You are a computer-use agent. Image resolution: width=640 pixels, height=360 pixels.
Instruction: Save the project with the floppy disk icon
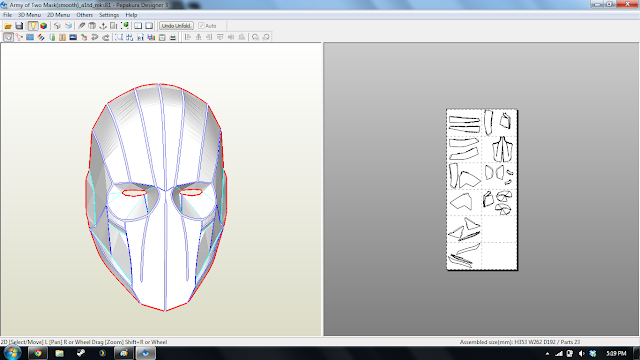(x=19, y=26)
